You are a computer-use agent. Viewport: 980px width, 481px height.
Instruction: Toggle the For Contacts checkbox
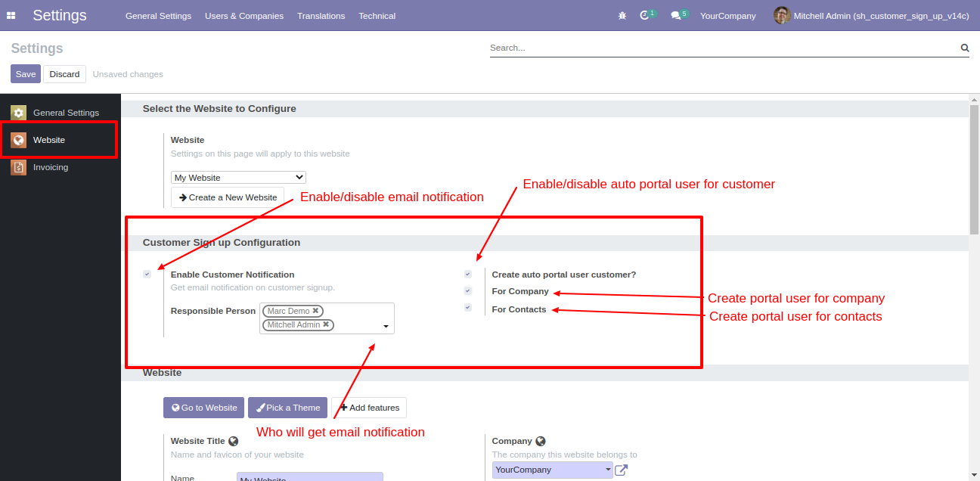[468, 307]
